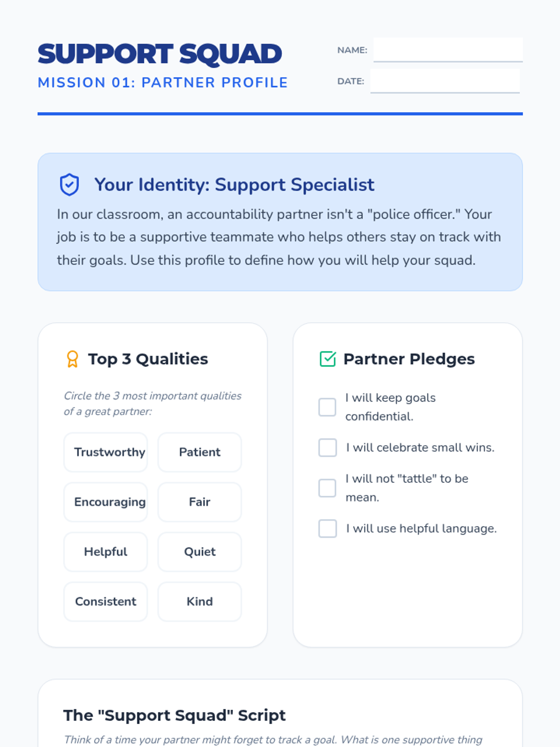Click the 'Support Squad Script' heading

(x=175, y=715)
